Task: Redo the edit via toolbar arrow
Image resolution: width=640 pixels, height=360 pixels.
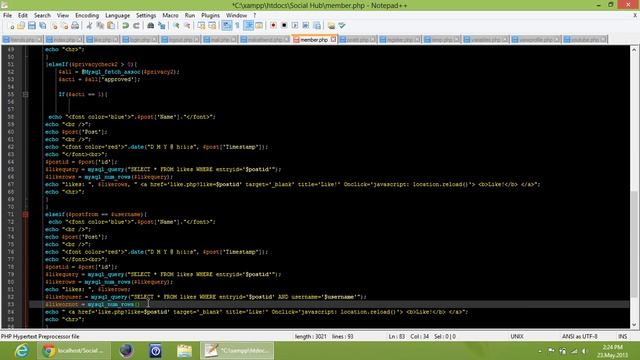Action: coord(136,25)
